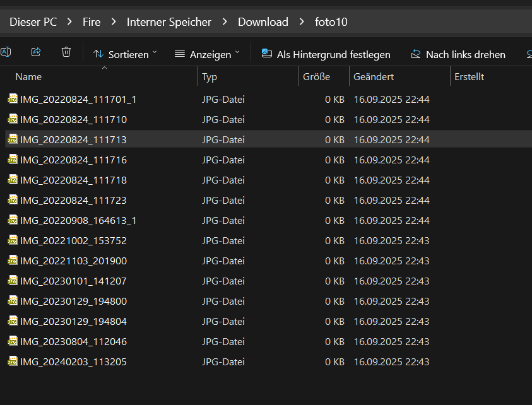Open the Anzeigen view dropdown
The image size is (532, 405).
(207, 54)
